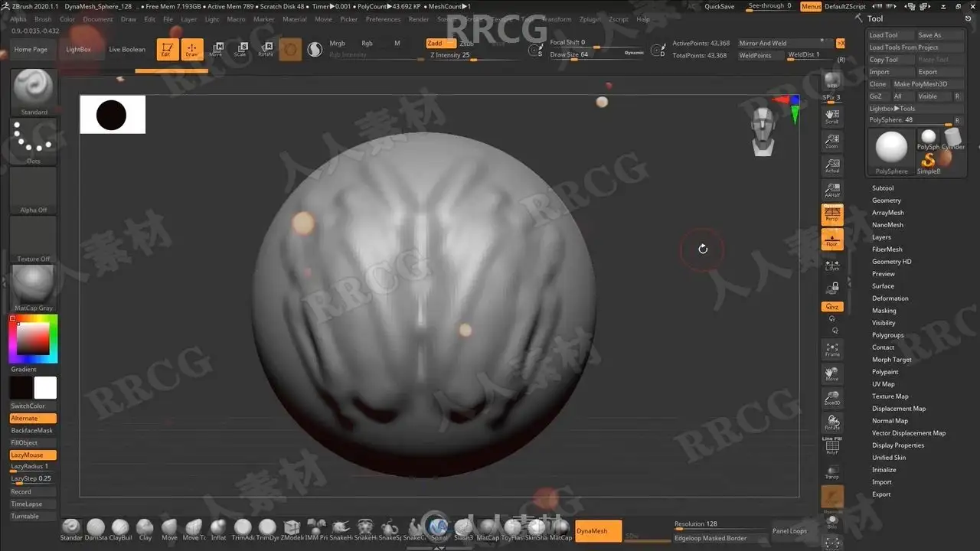Select the Scale transform mode

pos(240,50)
